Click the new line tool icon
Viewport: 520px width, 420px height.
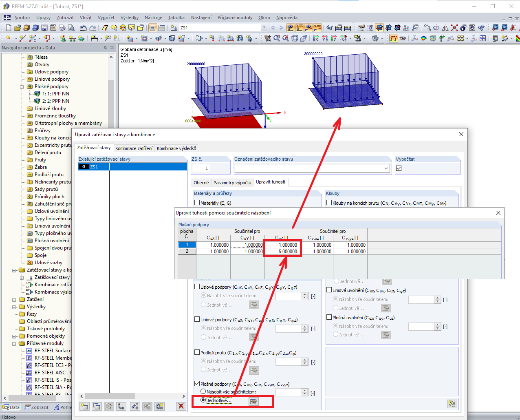coord(22,38)
